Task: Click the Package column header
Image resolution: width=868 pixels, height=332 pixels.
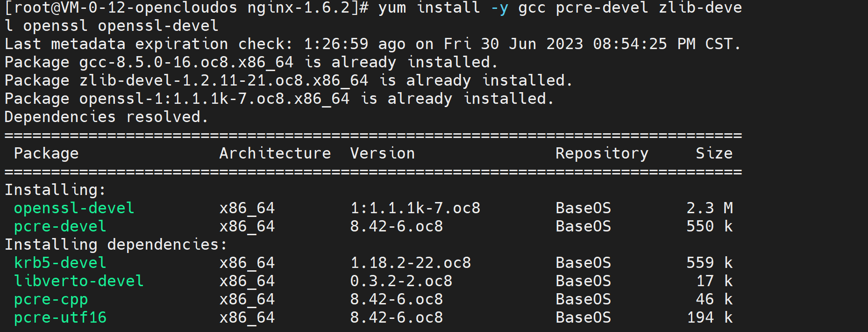Action: click(x=46, y=153)
